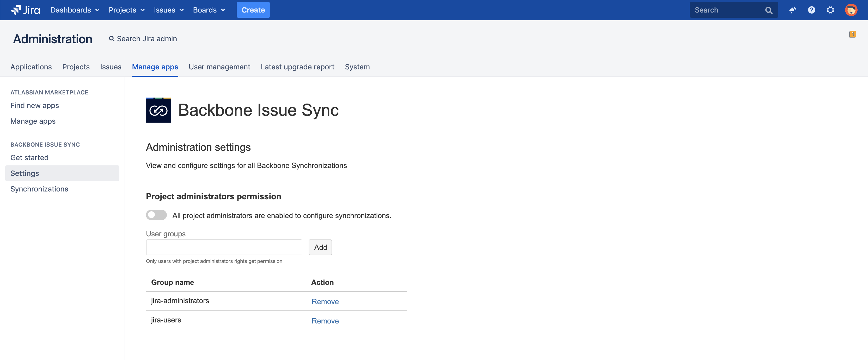Expand the Projects dropdown menu
Screen dimensions: 868x360
point(126,10)
